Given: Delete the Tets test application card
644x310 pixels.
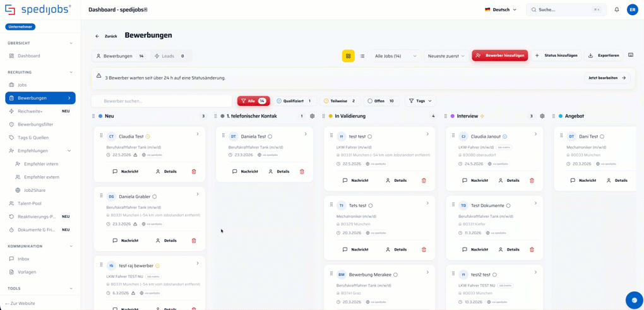Looking at the screenshot, I should 424,249.
